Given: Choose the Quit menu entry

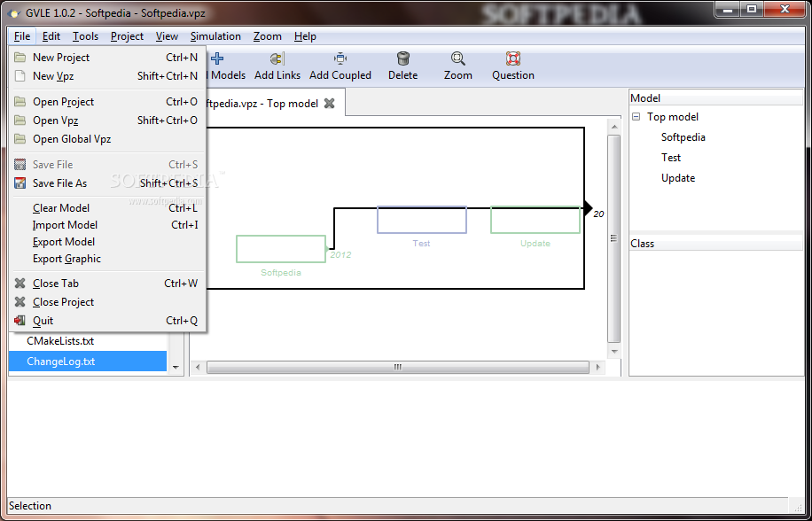Looking at the screenshot, I should coord(107,321).
